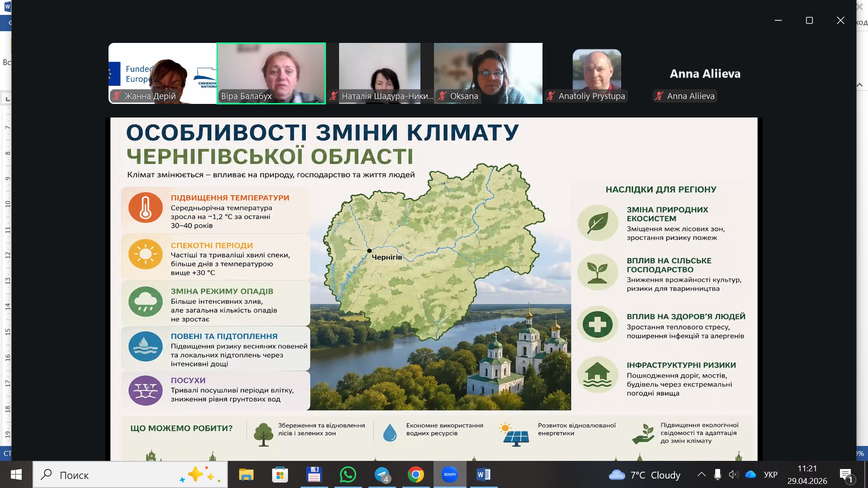Switch to Word document window

(x=483, y=475)
